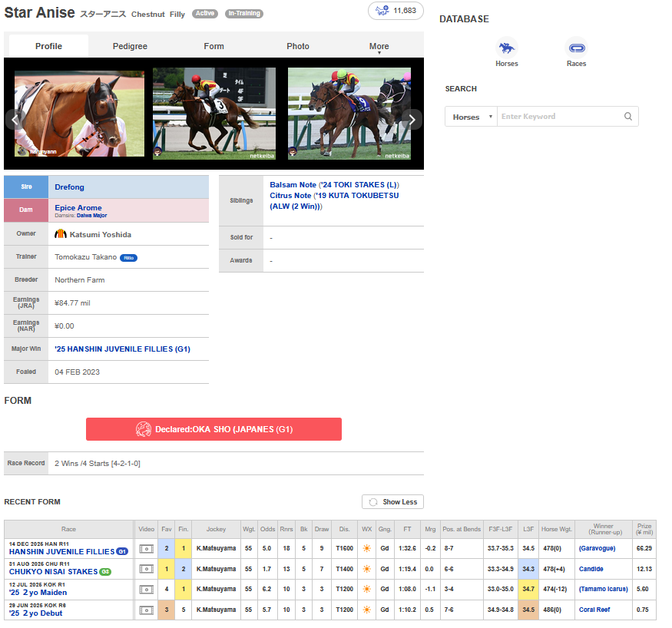Click the Show Less button

392,501
